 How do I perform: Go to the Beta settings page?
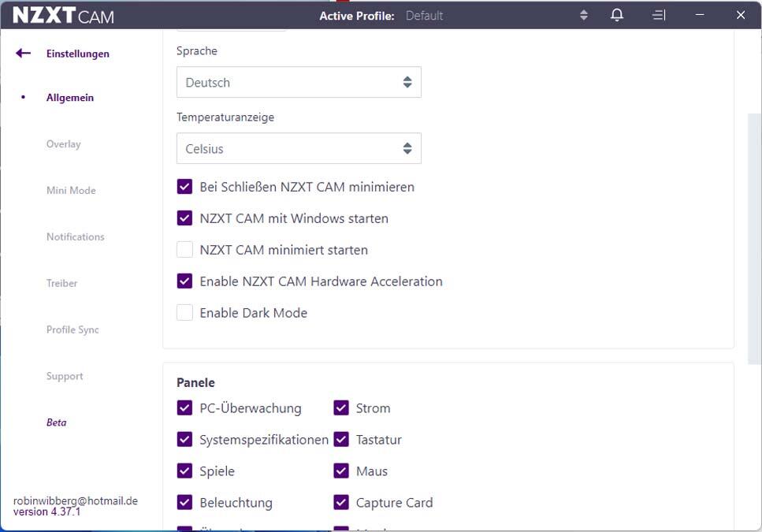[57, 422]
